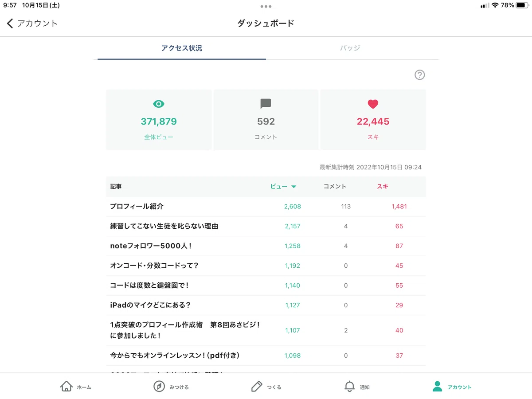Click view count 1,258
Screen dimensions: 532x399
293,246
